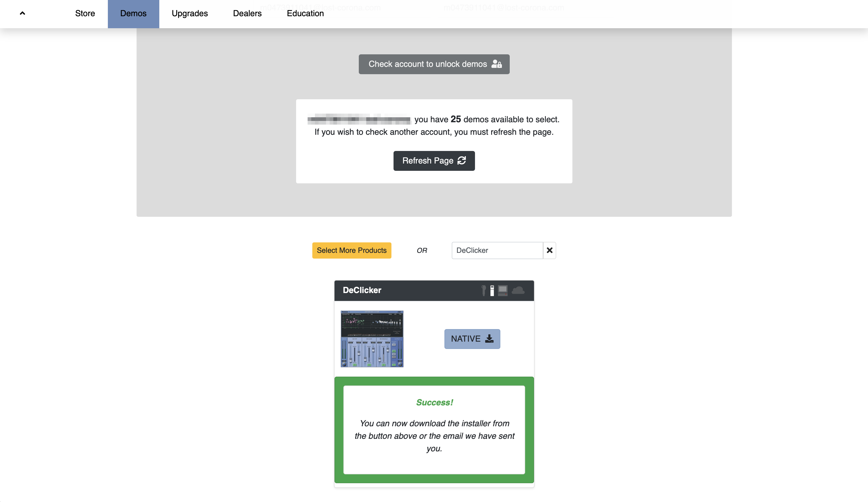
Task: Go to the Upgrades tab
Action: pos(189,13)
